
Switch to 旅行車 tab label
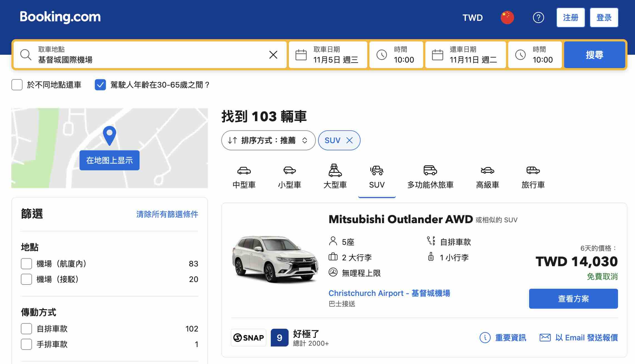533,185
